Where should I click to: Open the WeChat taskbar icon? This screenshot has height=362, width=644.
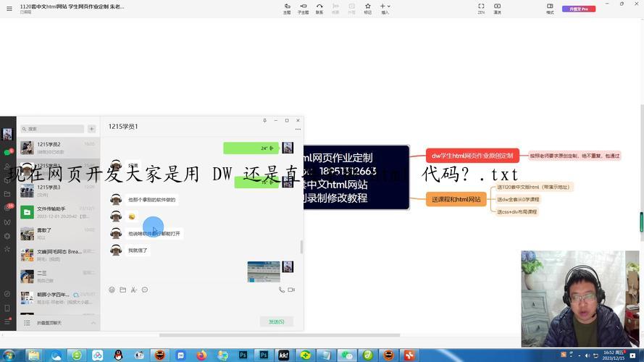[347, 355]
